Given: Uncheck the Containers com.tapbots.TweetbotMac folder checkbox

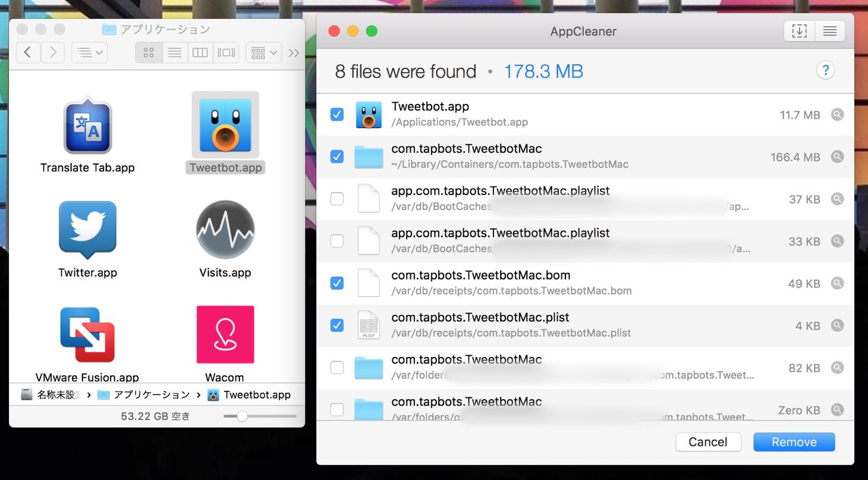Looking at the screenshot, I should 336,157.
